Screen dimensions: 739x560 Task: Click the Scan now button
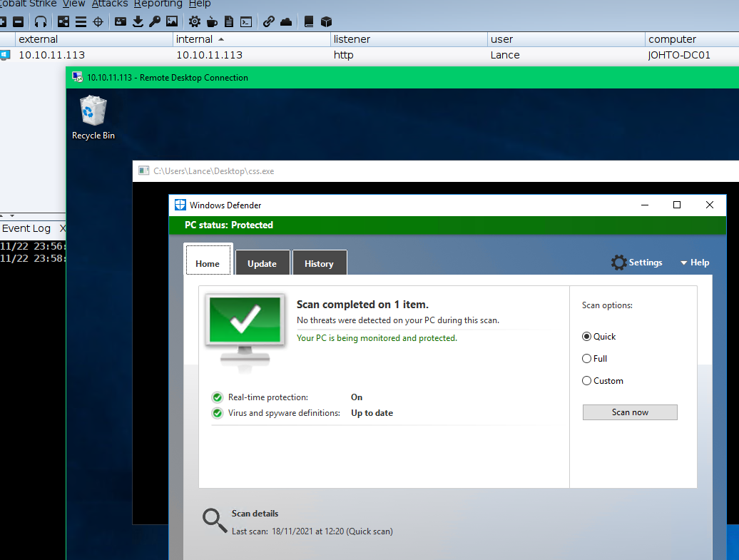[630, 412]
